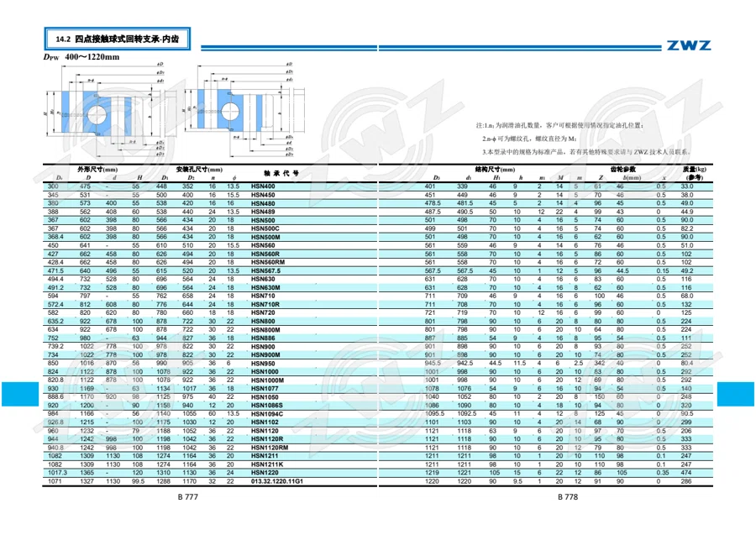Select bearing code HSN710R
Viewport: 756px width, 535px height.
coord(265,305)
